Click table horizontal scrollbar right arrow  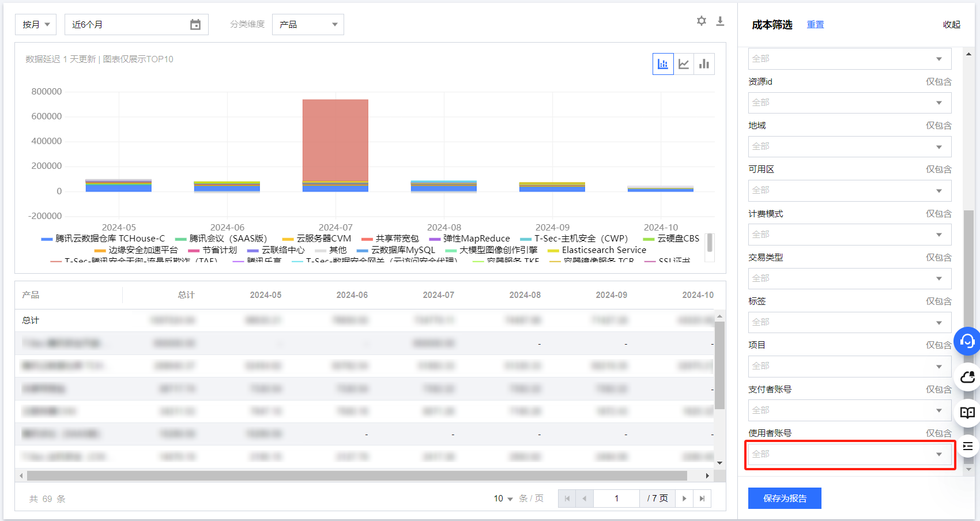point(707,476)
